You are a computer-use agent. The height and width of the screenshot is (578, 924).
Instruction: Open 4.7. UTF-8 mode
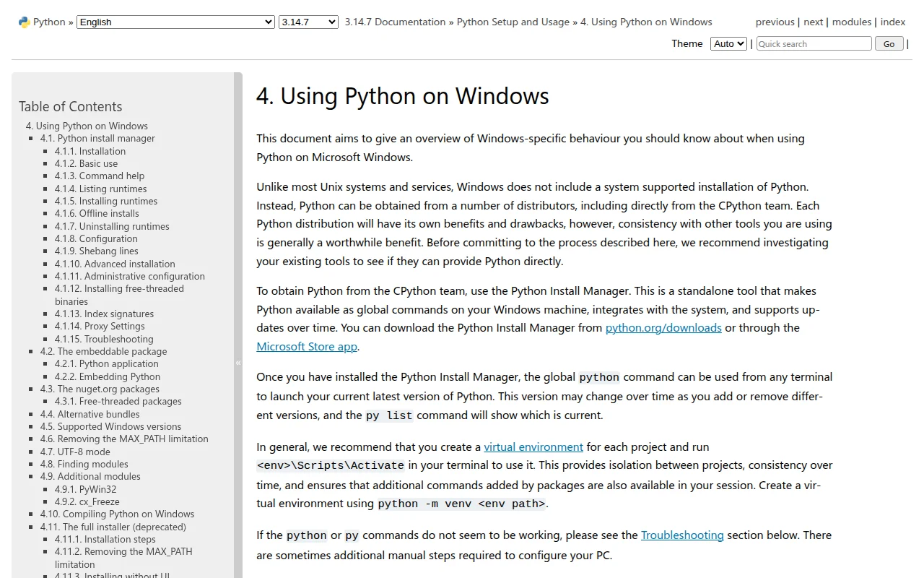pyautogui.click(x=75, y=452)
